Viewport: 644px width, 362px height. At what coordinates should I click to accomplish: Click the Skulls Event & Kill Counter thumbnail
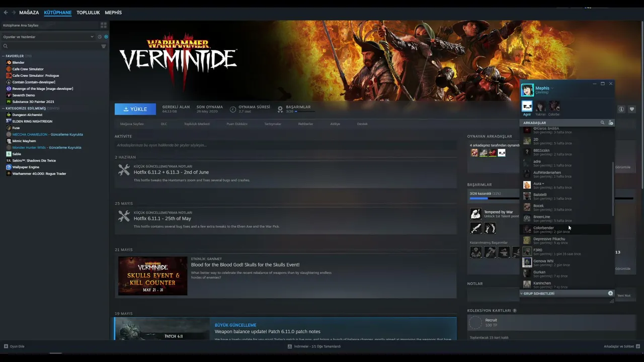click(x=153, y=276)
